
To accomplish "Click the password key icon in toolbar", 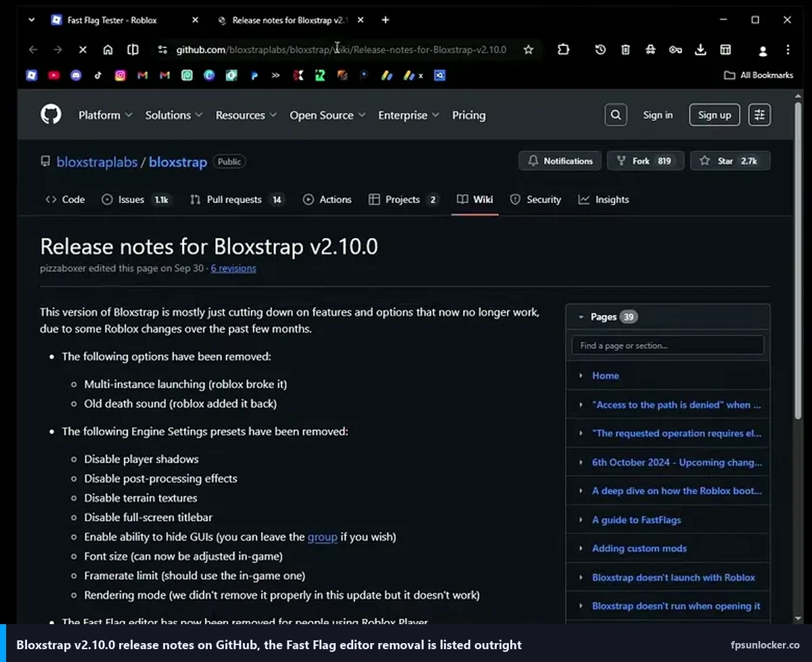I will pyautogui.click(x=675, y=49).
